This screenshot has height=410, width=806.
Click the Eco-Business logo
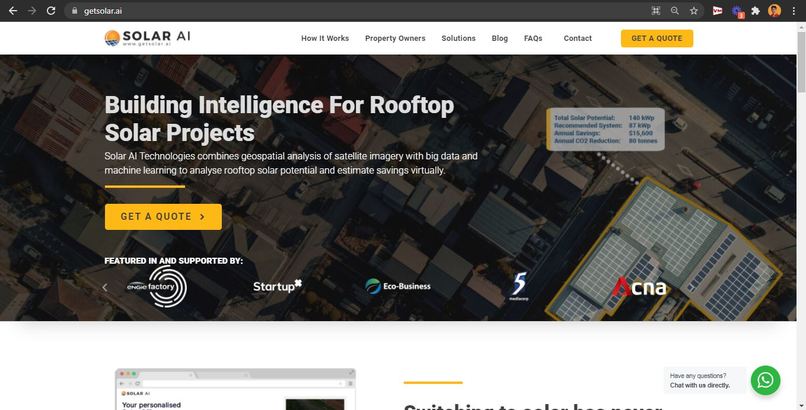398,286
